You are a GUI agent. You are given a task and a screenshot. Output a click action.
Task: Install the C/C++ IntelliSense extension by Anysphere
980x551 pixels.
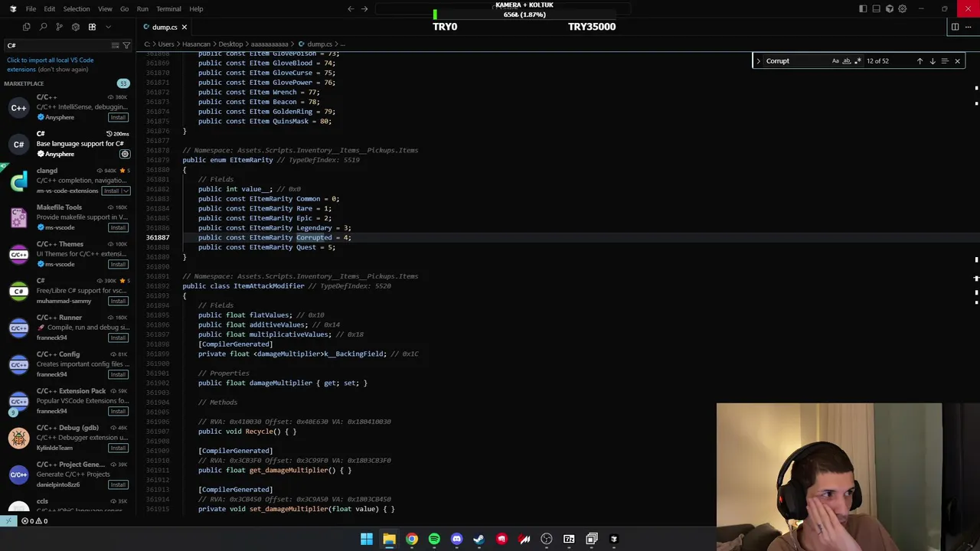(x=117, y=117)
